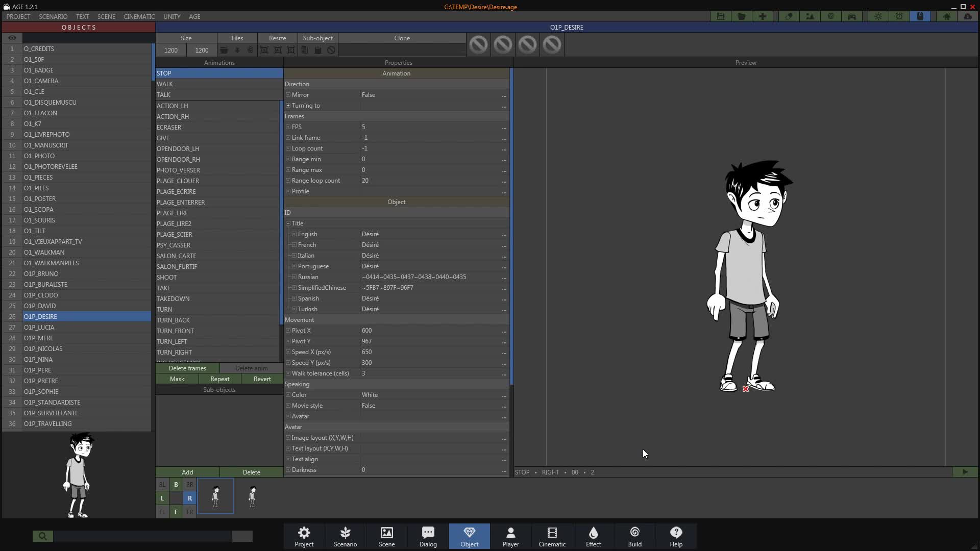Expand the Turning to property
Image resolution: width=980 pixels, height=551 pixels.
pos(288,106)
